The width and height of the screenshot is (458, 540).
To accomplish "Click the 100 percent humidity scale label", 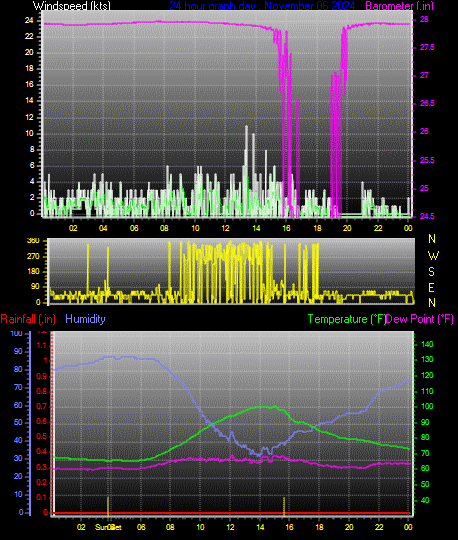I will [x=17, y=333].
